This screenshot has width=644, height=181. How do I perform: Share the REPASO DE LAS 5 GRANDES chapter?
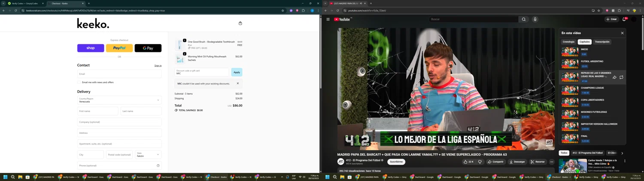point(614,77)
